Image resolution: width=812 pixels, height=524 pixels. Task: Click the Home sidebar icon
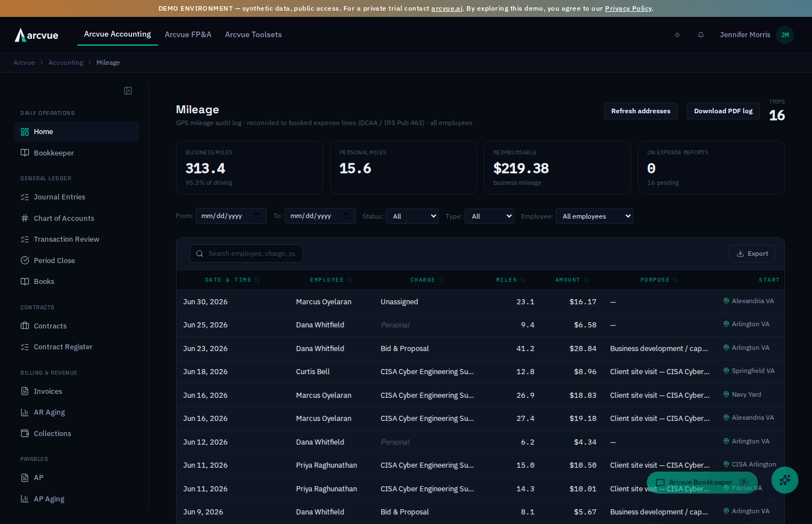[x=25, y=132]
